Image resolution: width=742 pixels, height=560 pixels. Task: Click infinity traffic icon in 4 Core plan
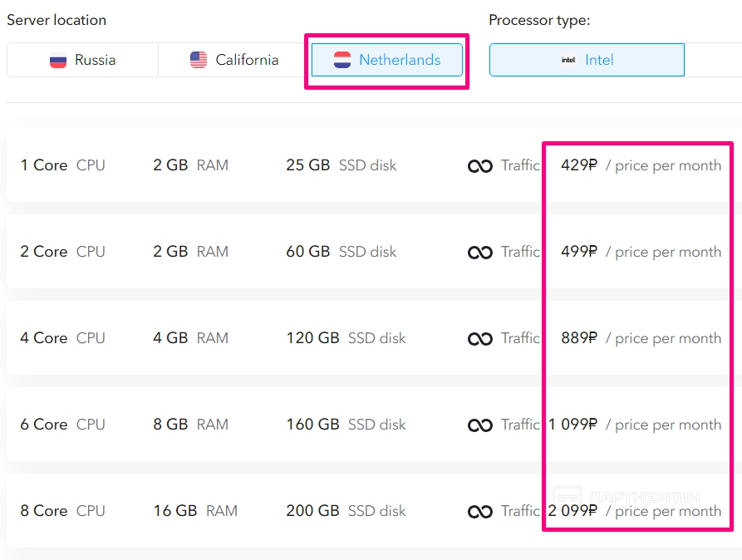[480, 339]
